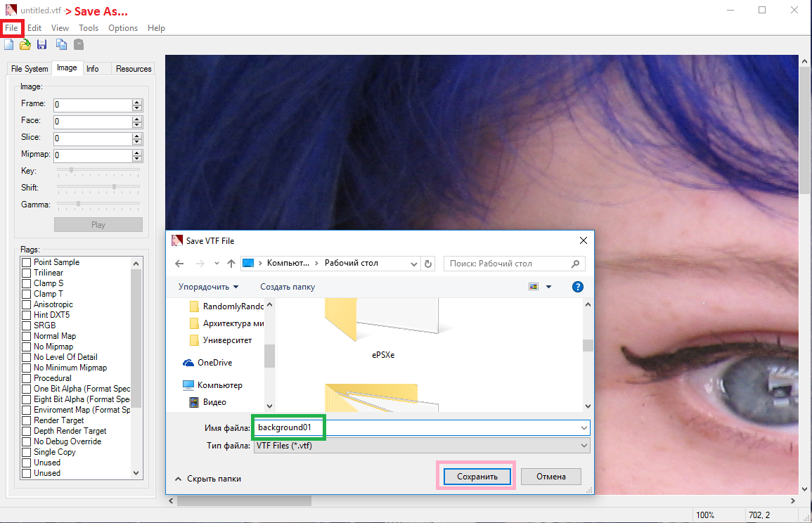Check the Normal Map flag

[x=27, y=337]
